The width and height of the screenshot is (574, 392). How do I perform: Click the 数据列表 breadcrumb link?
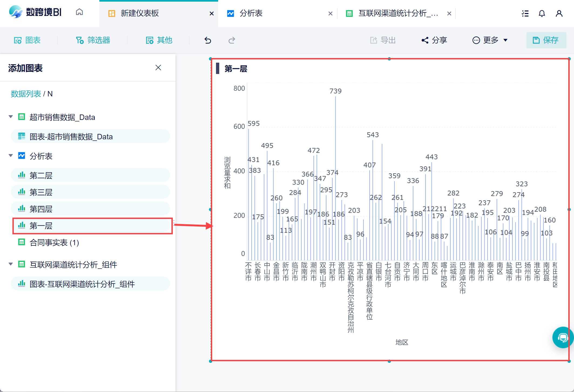[26, 94]
